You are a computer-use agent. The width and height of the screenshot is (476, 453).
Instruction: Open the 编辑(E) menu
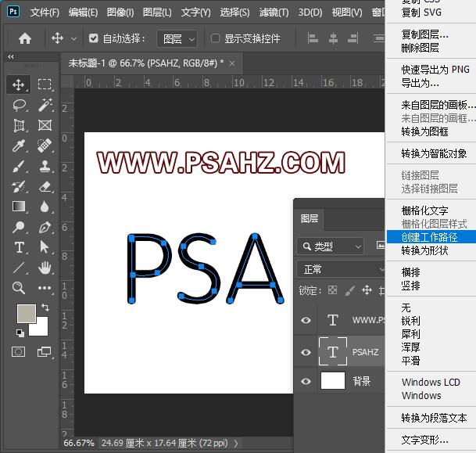tap(83, 13)
